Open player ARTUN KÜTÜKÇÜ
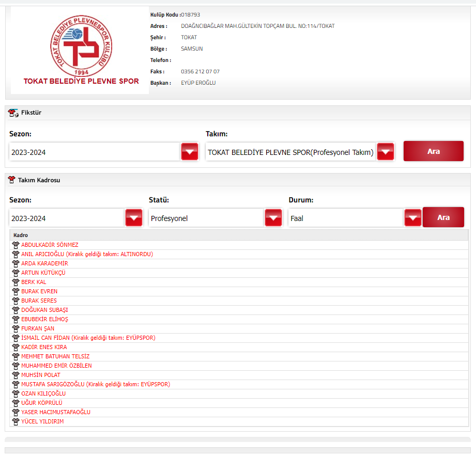 43,273
